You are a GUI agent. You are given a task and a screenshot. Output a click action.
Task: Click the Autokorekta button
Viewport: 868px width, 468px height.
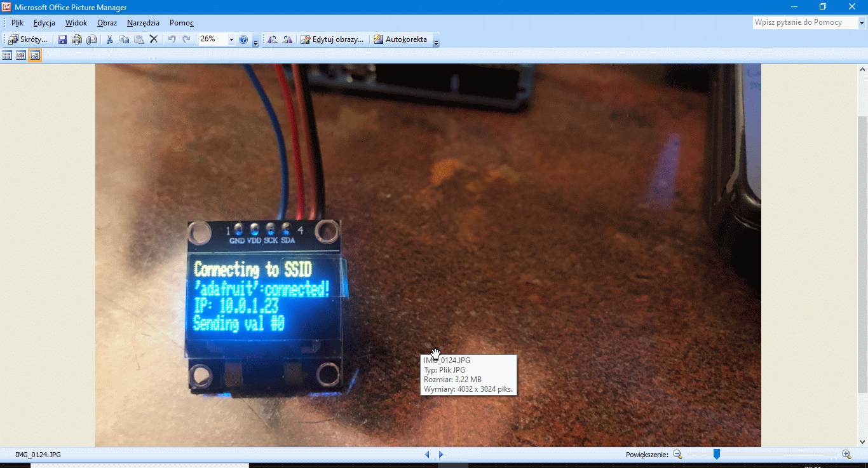click(400, 39)
